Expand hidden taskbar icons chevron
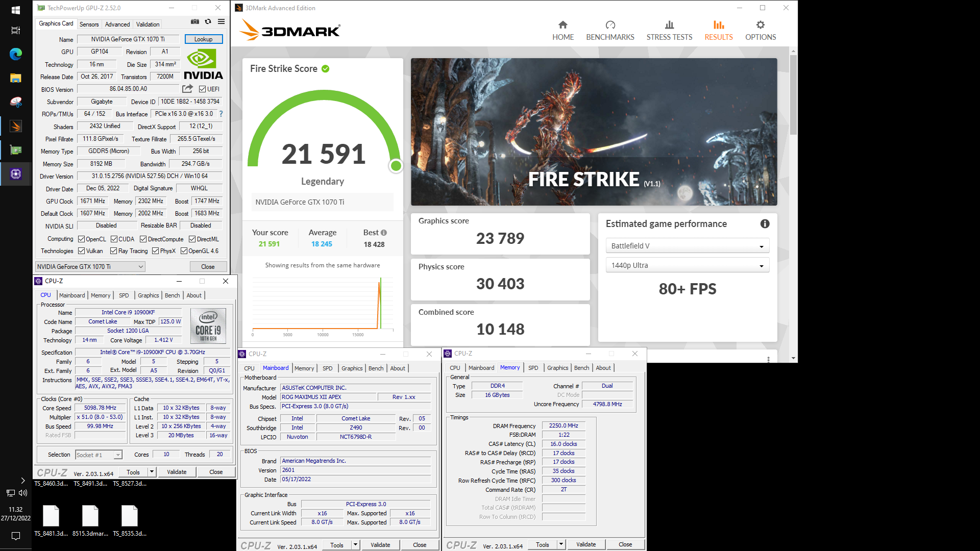The width and height of the screenshot is (980, 551). point(23,481)
